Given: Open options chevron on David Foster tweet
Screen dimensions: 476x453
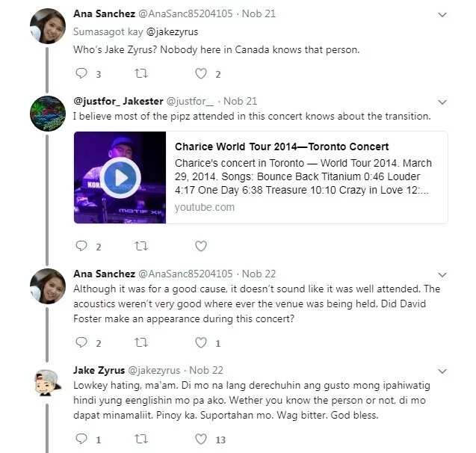Looking at the screenshot, I should (x=442, y=275).
